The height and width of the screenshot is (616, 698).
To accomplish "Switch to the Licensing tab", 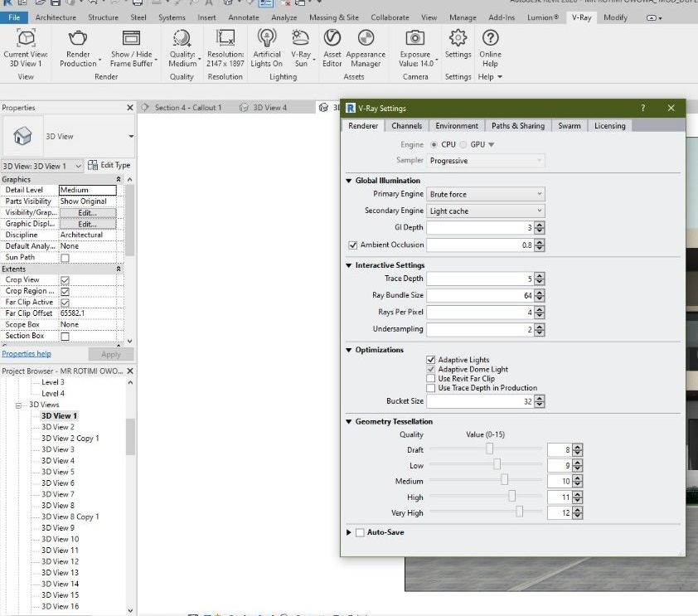I will pos(610,126).
